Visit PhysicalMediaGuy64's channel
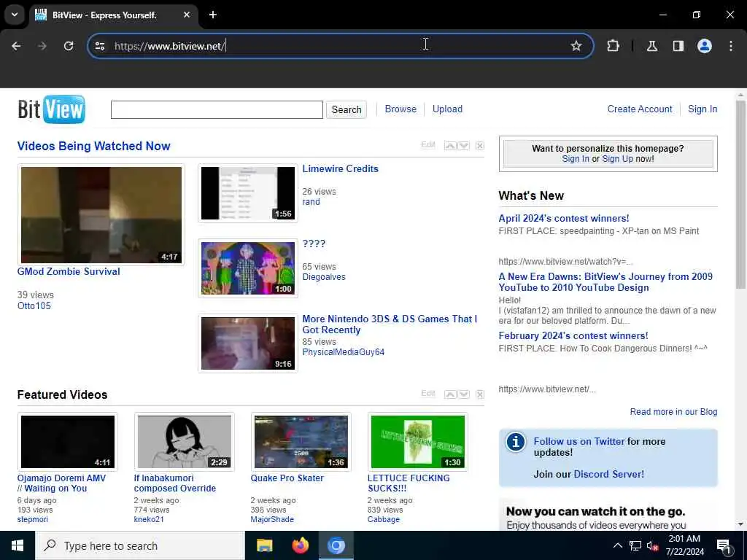The width and height of the screenshot is (747, 560). coord(343,352)
